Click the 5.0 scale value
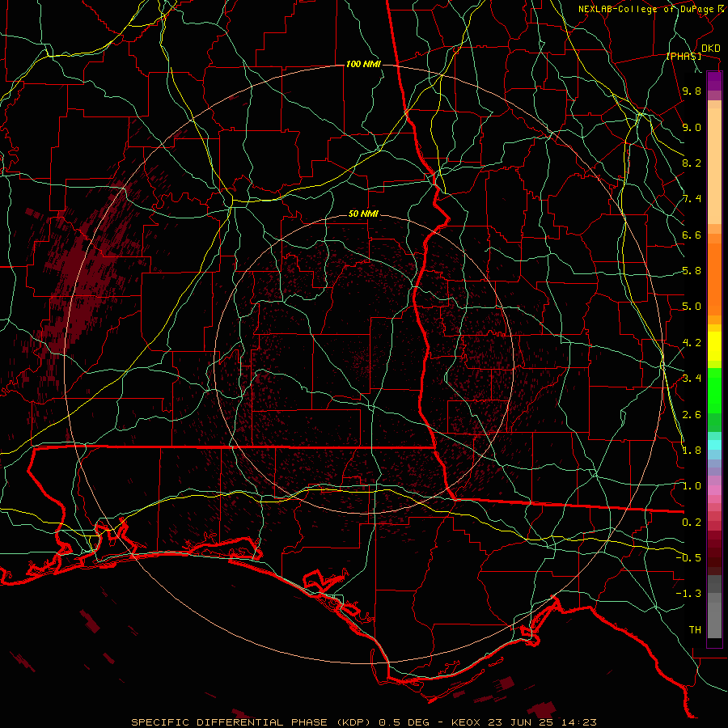This screenshot has height=728, width=728. (692, 307)
